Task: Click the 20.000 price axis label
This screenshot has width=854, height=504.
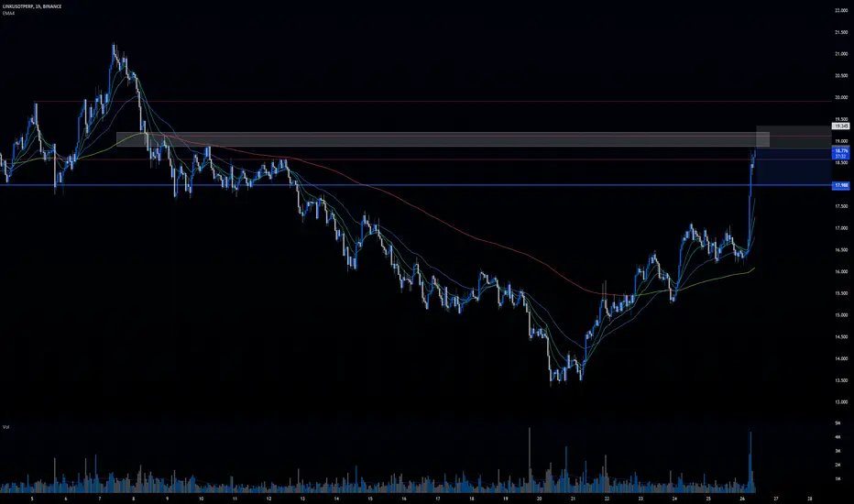Action: 841,97
